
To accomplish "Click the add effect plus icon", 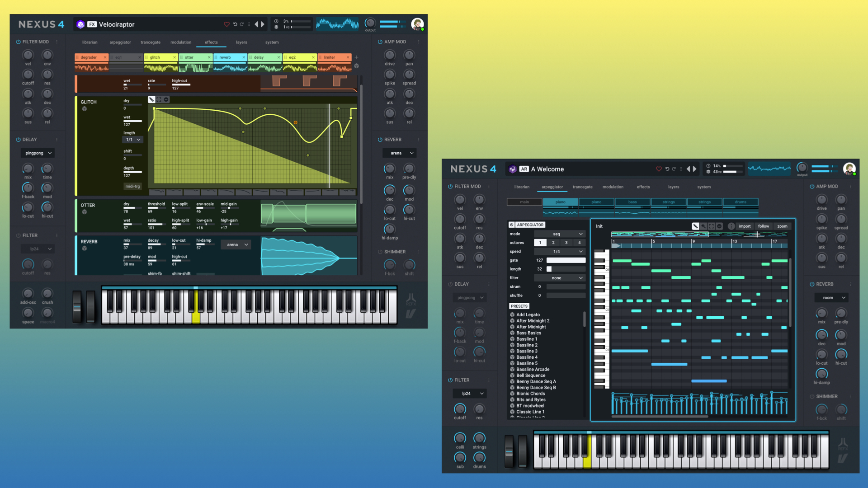I will click(x=356, y=57).
